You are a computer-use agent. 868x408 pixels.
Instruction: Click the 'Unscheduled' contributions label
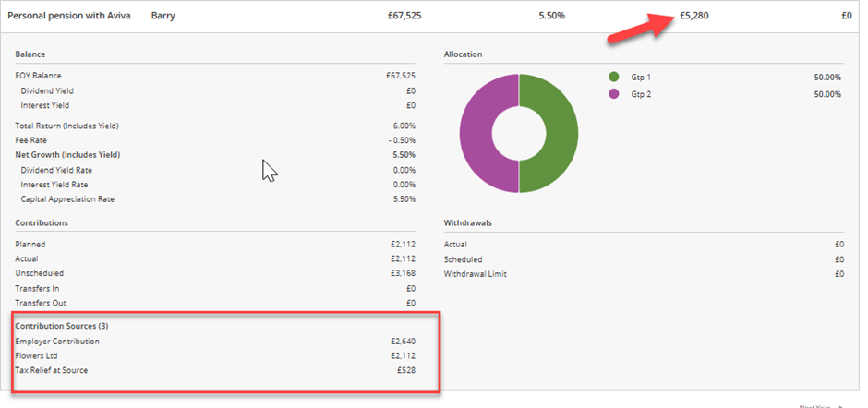coord(40,273)
